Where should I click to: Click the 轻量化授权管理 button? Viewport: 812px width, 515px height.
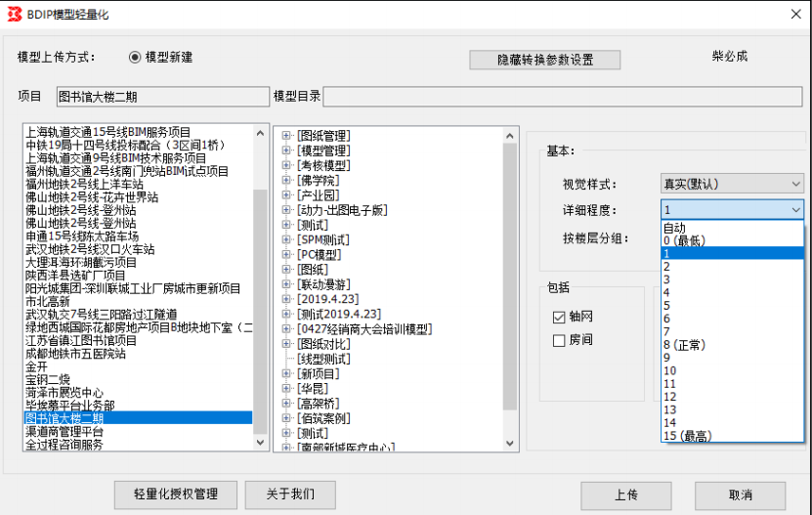click(176, 494)
